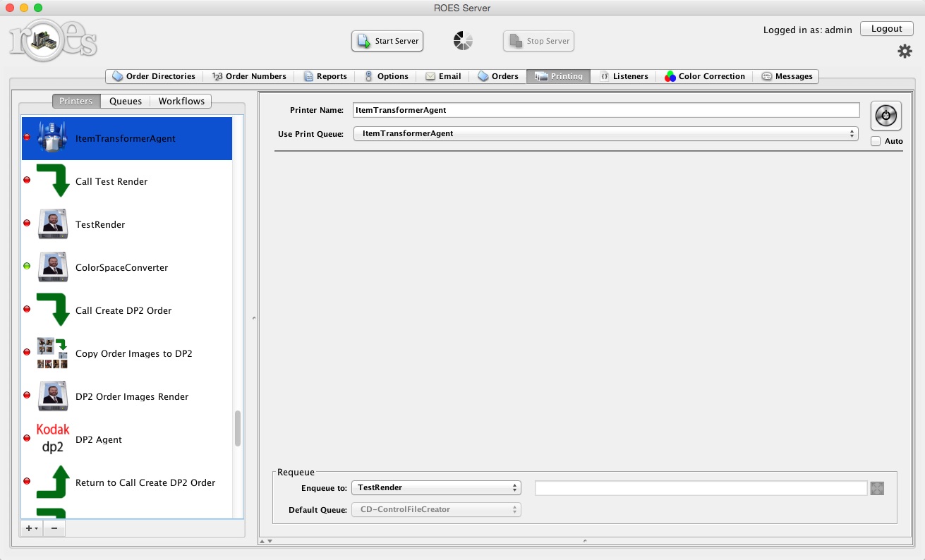This screenshot has height=560, width=925.
Task: Open the Use Print Queue dropdown
Action: pos(605,134)
